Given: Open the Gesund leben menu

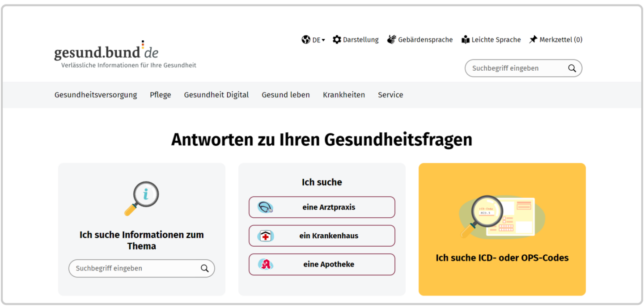Looking at the screenshot, I should pos(285,95).
